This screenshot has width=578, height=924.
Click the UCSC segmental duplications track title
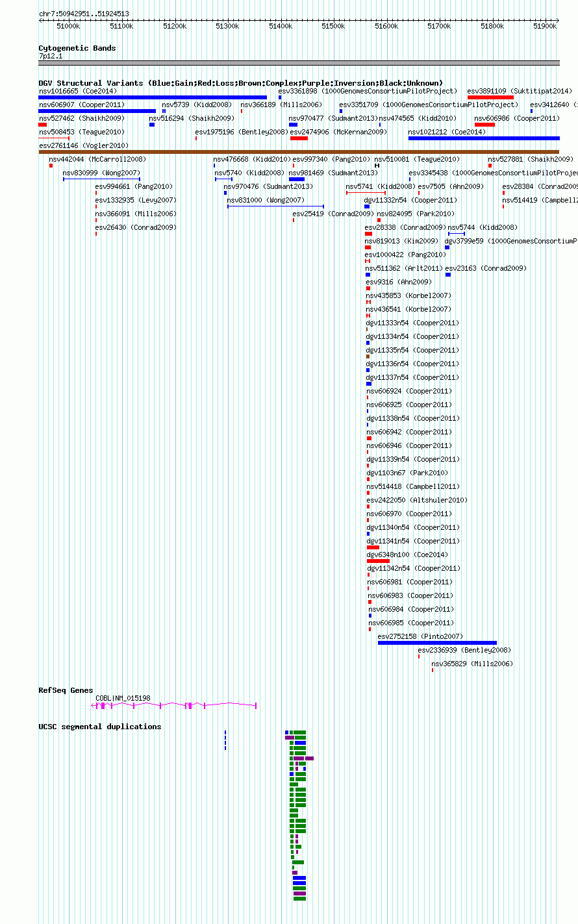tap(100, 727)
